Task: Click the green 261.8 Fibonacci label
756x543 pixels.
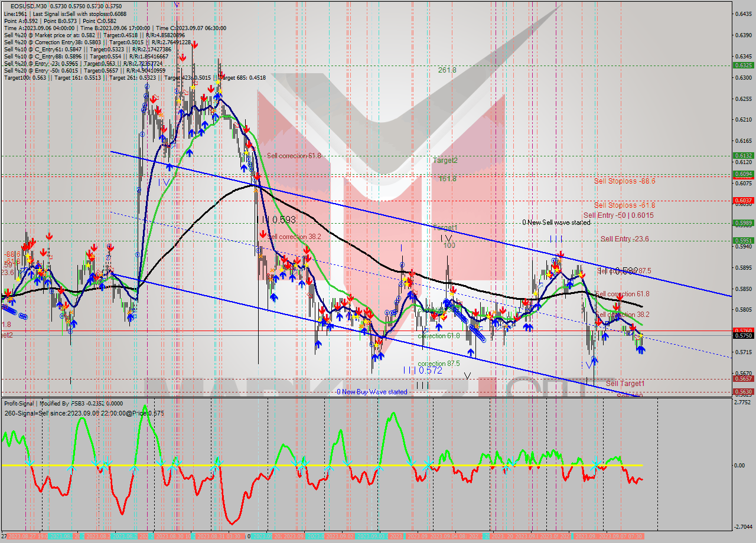Action: pos(447,70)
